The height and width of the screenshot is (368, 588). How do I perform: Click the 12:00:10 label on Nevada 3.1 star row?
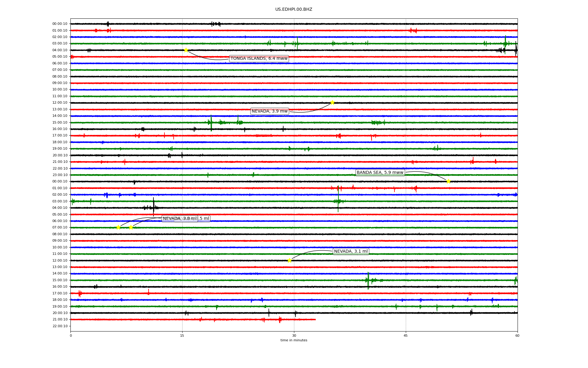click(x=60, y=260)
